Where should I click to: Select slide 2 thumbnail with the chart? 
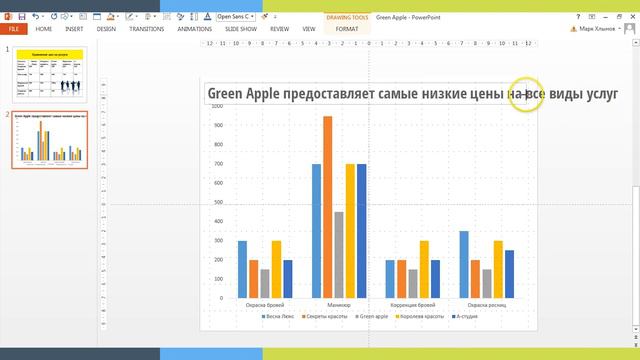tap(50, 140)
